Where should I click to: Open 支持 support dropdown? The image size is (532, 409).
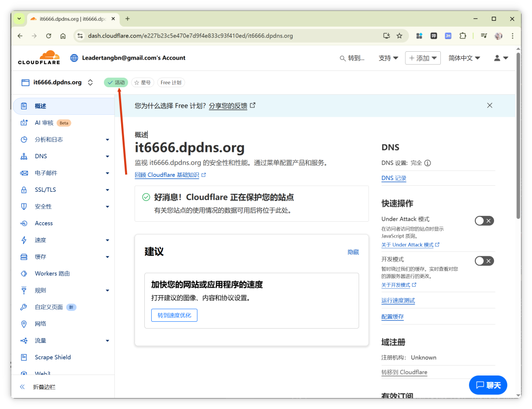click(x=388, y=58)
